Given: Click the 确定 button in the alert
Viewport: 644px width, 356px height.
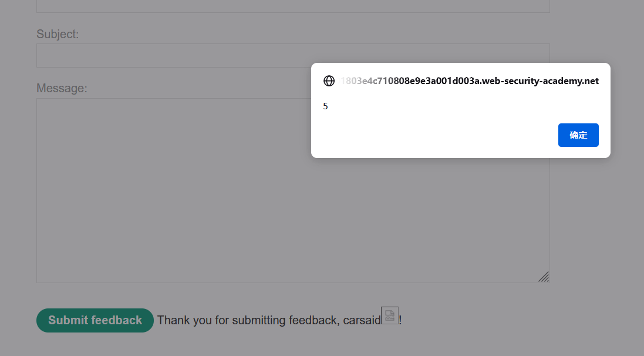Looking at the screenshot, I should [x=578, y=135].
